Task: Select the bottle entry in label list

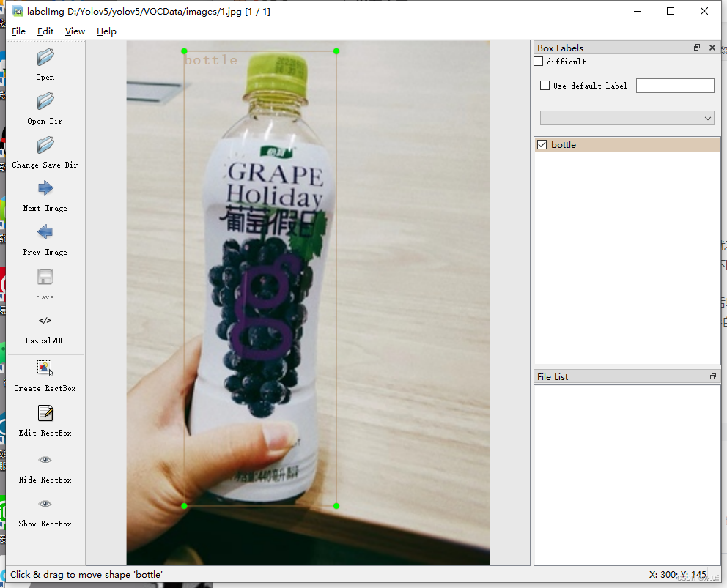Action: pyautogui.click(x=627, y=144)
